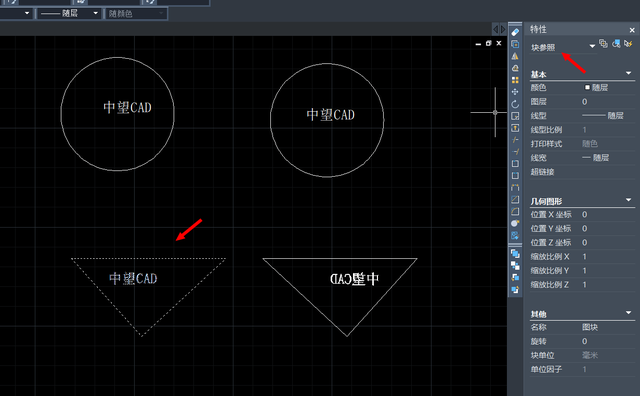Collapse the 其他 section
The width and height of the screenshot is (640, 396).
(x=629, y=313)
